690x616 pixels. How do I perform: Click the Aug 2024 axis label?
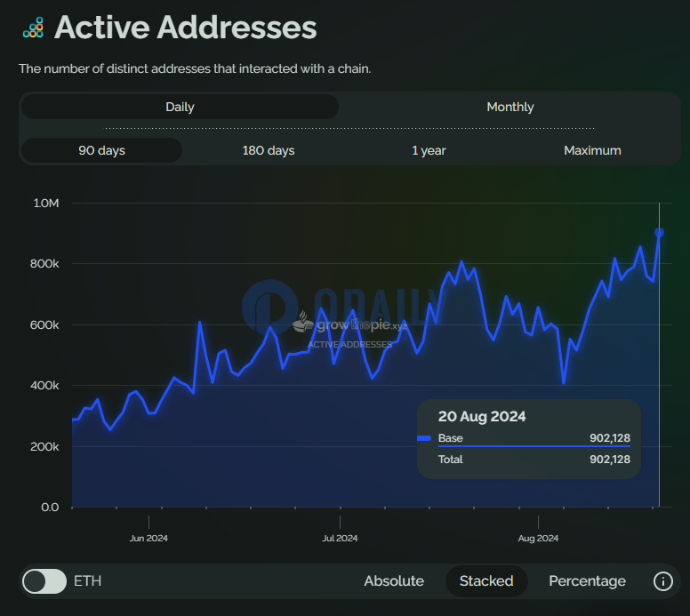(538, 538)
